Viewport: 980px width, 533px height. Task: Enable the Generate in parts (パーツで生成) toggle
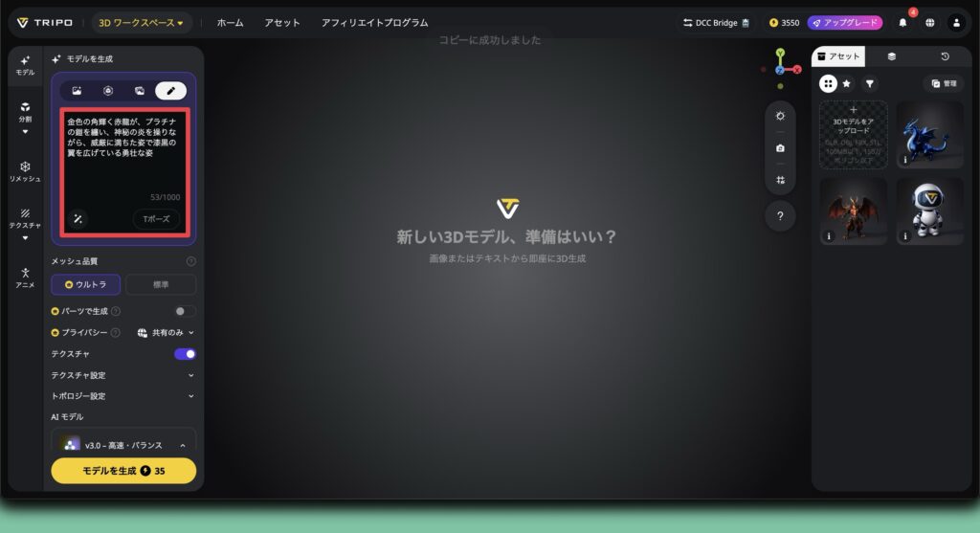(x=185, y=311)
